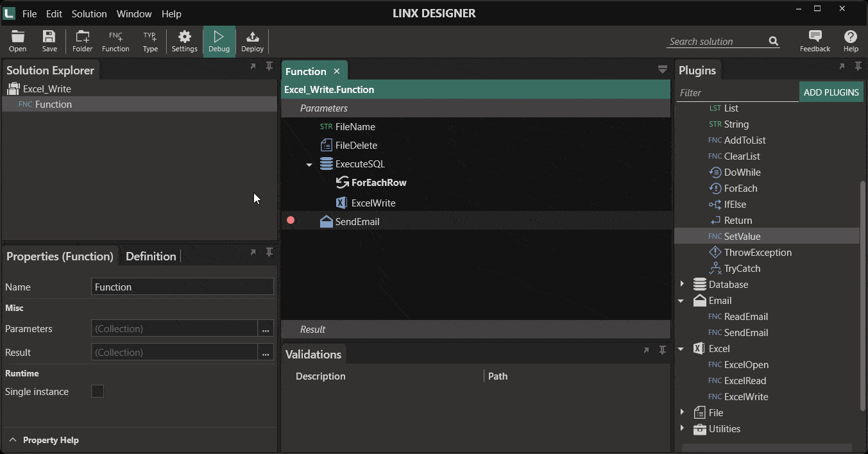Click the SendEmail envelope icon in editor
Image resolution: width=868 pixels, height=454 pixels.
click(326, 221)
